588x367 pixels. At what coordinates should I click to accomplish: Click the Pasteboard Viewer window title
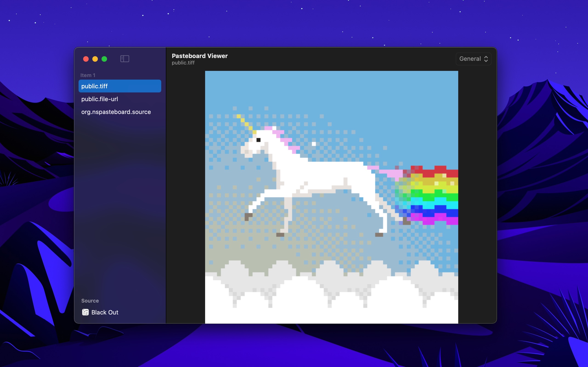(x=200, y=56)
